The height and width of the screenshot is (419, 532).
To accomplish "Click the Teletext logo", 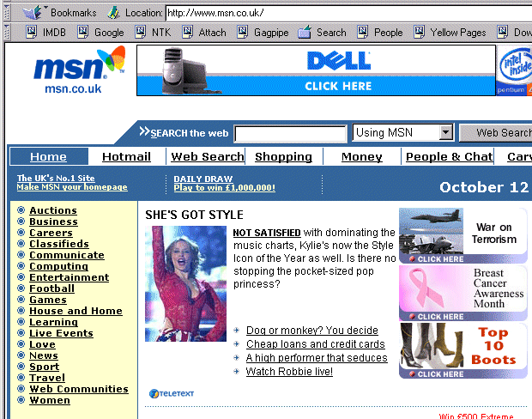I will (x=172, y=393).
